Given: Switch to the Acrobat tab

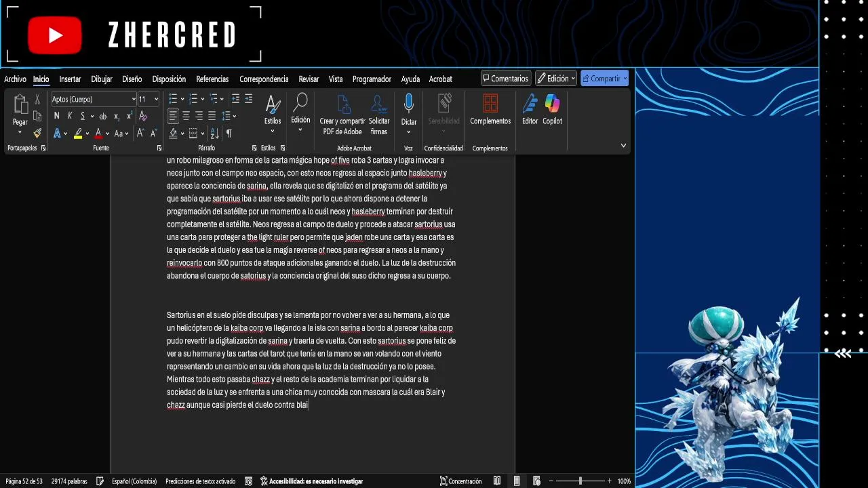Looking at the screenshot, I should coord(441,79).
